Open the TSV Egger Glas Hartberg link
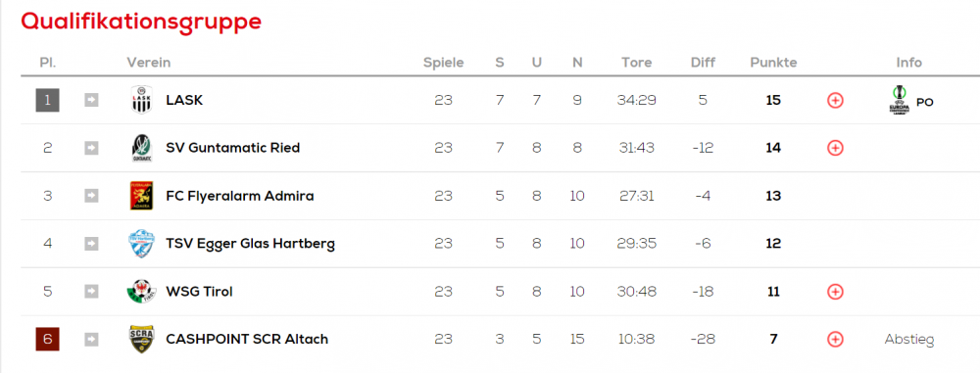The image size is (980, 373). pyautogui.click(x=251, y=244)
